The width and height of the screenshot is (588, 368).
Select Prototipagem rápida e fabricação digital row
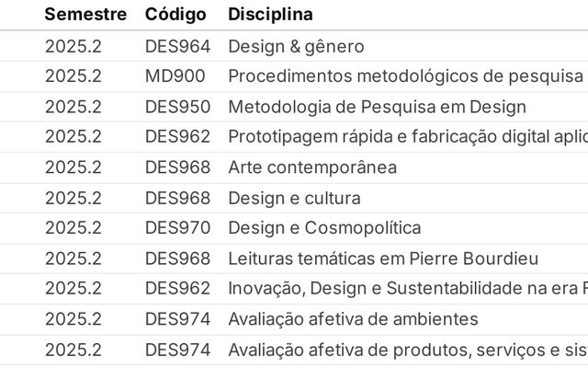tap(294, 137)
